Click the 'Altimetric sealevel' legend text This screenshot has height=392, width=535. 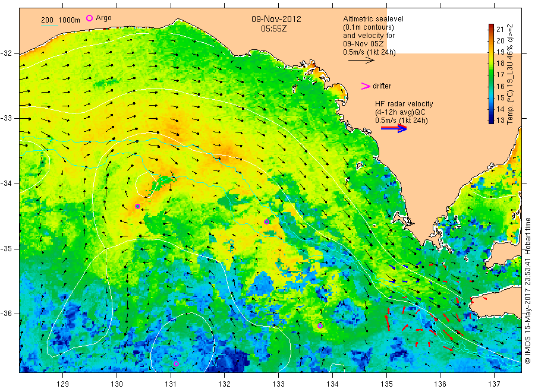(373, 19)
